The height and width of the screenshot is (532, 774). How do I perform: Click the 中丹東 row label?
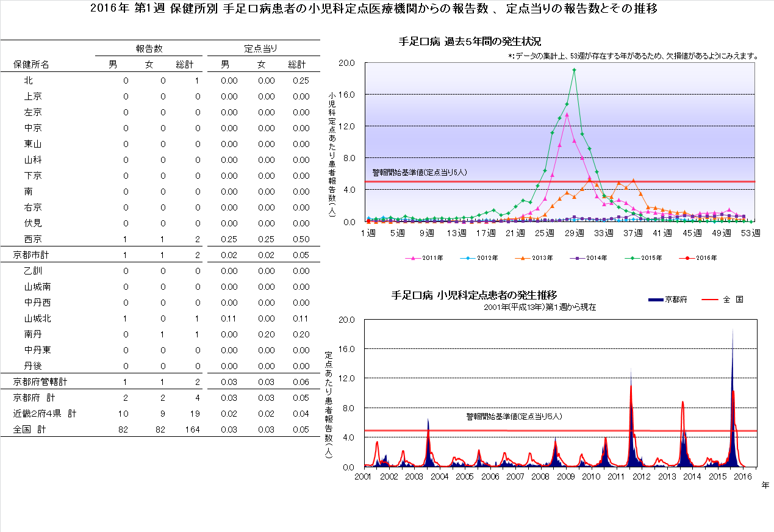tap(37, 350)
